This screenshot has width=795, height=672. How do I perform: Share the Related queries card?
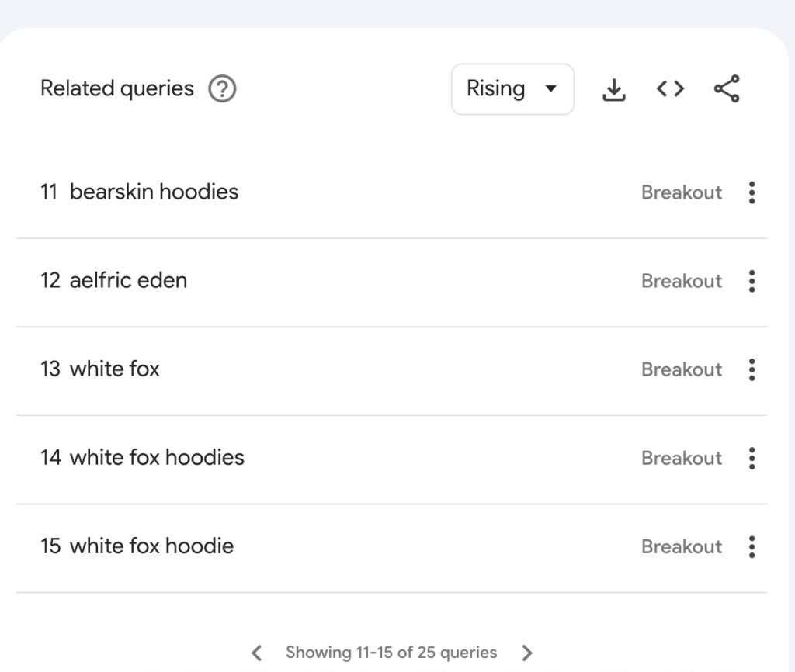(x=727, y=88)
